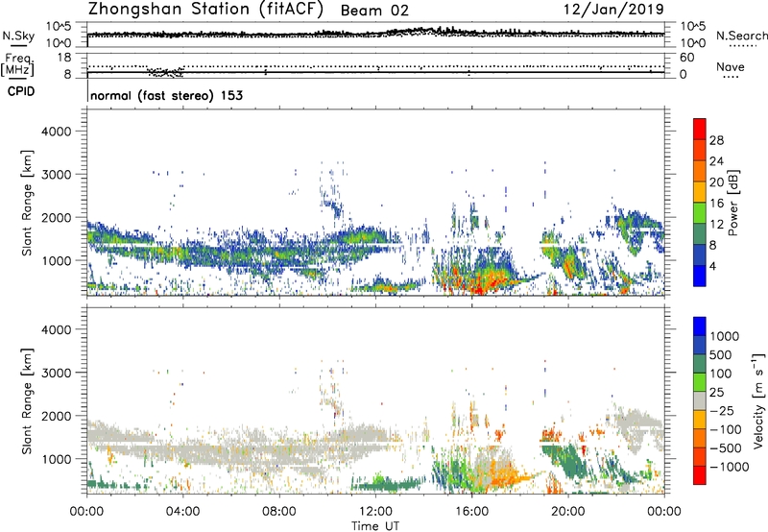Click the Nave legend label
Image resolution: width=768 pixels, height=532 pixels.
(x=731, y=67)
